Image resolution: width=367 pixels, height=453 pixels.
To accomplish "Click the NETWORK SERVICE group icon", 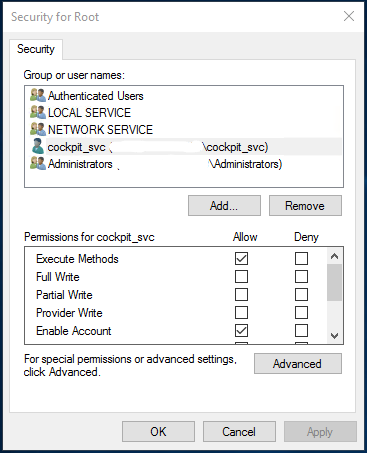I will click(x=38, y=129).
